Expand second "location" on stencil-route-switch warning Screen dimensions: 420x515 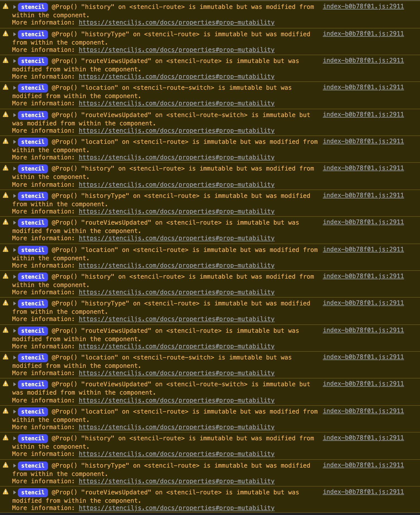pyautogui.click(x=15, y=358)
